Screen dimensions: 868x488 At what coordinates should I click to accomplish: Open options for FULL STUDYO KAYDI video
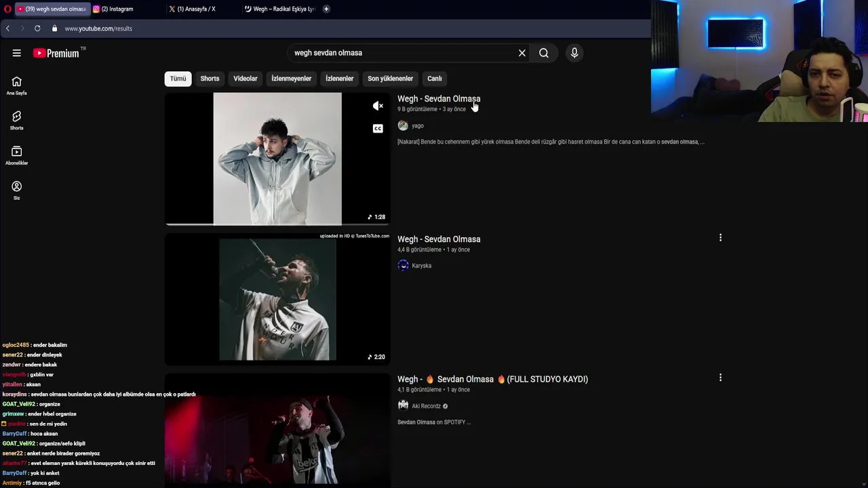tap(720, 378)
